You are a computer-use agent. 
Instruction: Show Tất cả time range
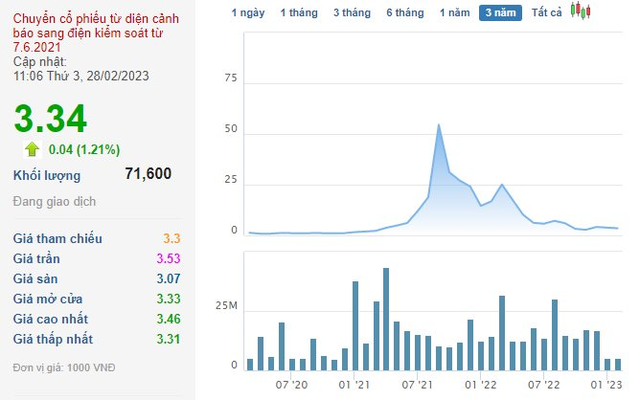[x=547, y=13]
